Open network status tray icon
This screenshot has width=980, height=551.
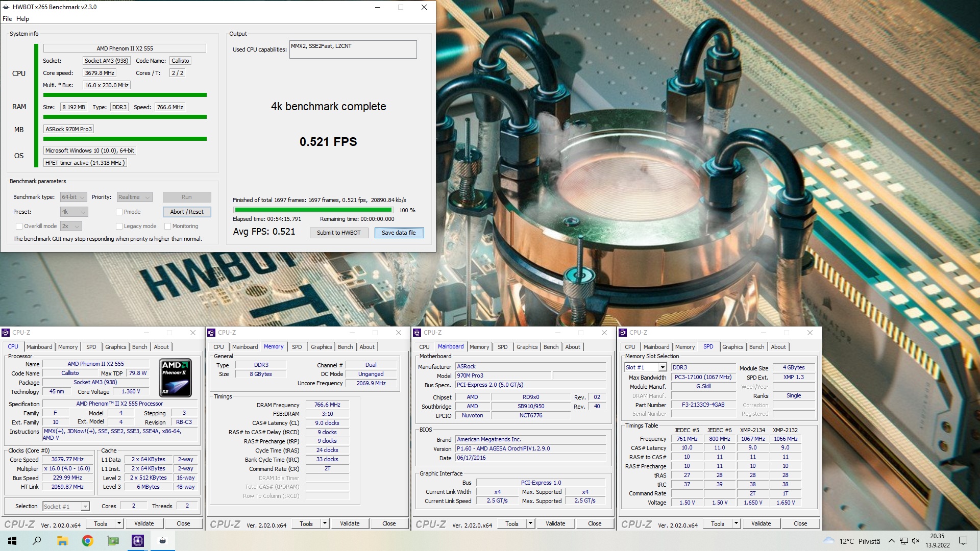(903, 541)
